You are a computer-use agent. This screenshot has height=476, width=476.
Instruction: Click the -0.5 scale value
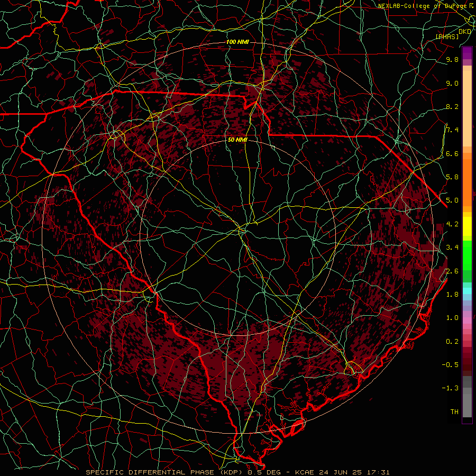coord(450,365)
